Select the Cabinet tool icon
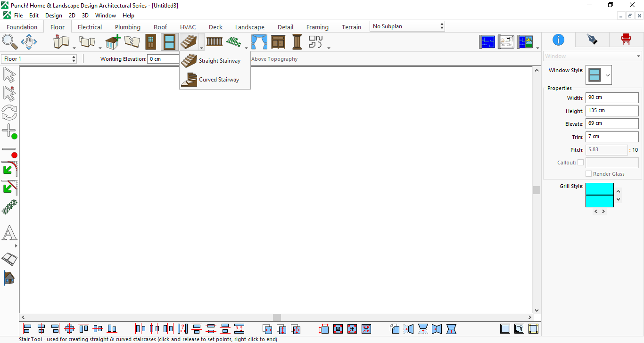644x343 pixels. click(x=278, y=42)
